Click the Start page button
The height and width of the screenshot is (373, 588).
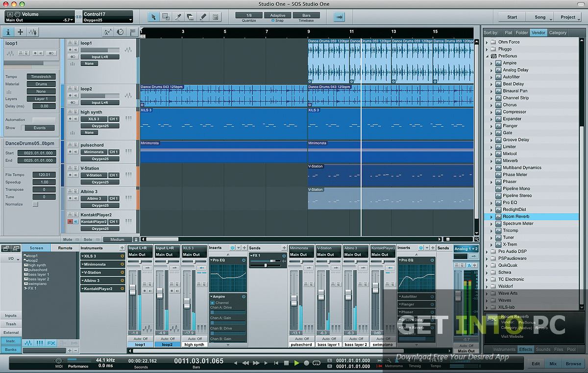coord(512,17)
